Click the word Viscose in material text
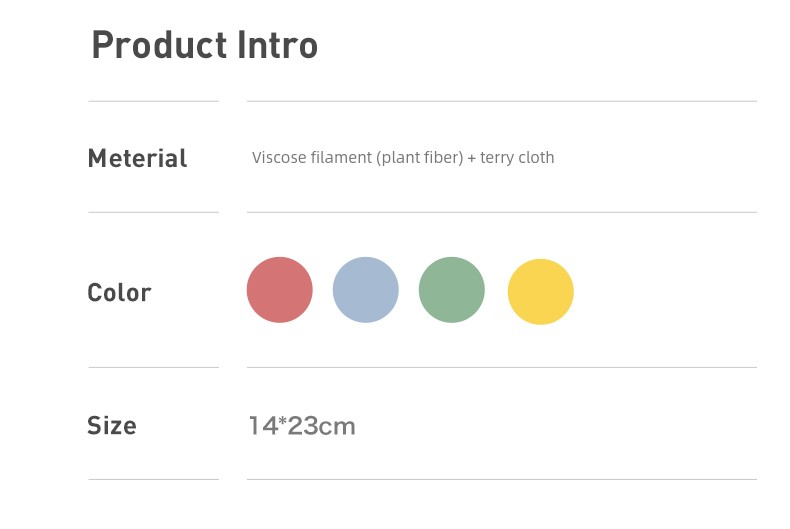Screen dimensions: 790x529 point(276,158)
